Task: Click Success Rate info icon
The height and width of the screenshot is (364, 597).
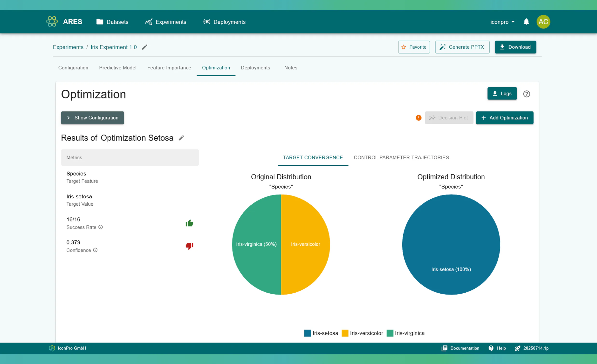Action: coord(101,227)
